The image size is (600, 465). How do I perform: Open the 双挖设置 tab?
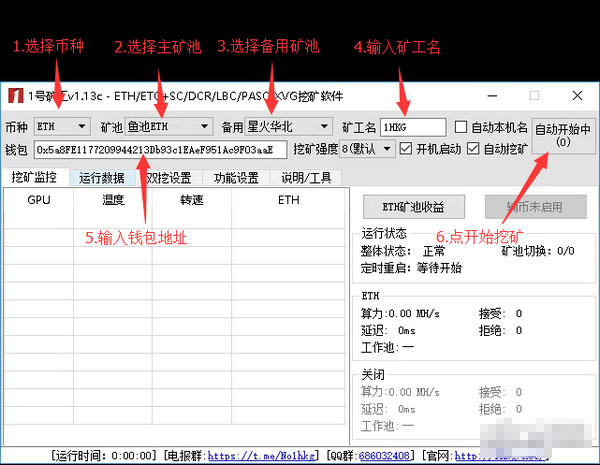(168, 178)
